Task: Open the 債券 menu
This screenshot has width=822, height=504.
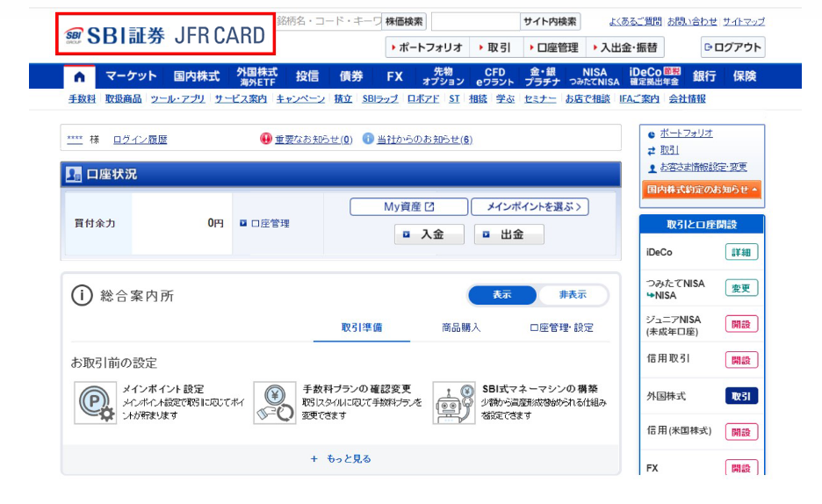Action: [350, 76]
